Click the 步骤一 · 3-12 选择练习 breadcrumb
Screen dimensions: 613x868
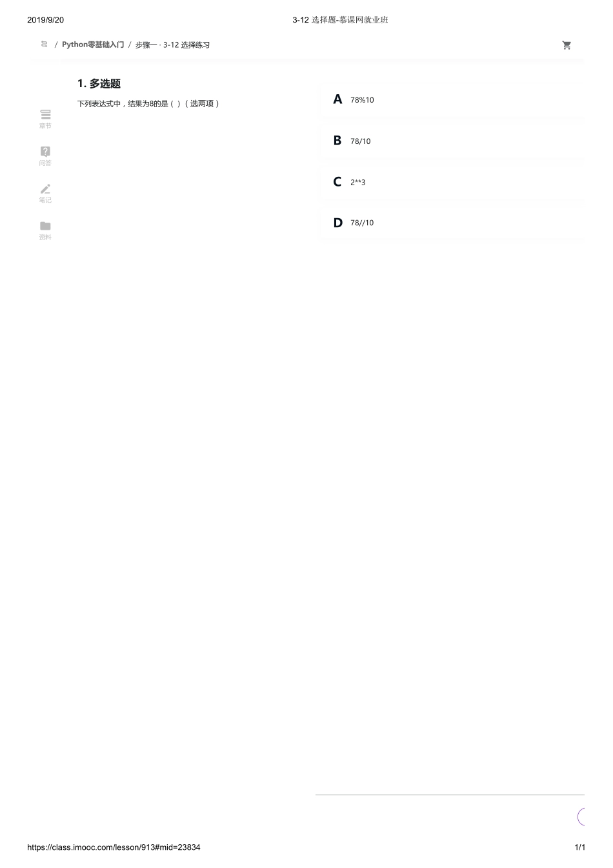pos(172,45)
